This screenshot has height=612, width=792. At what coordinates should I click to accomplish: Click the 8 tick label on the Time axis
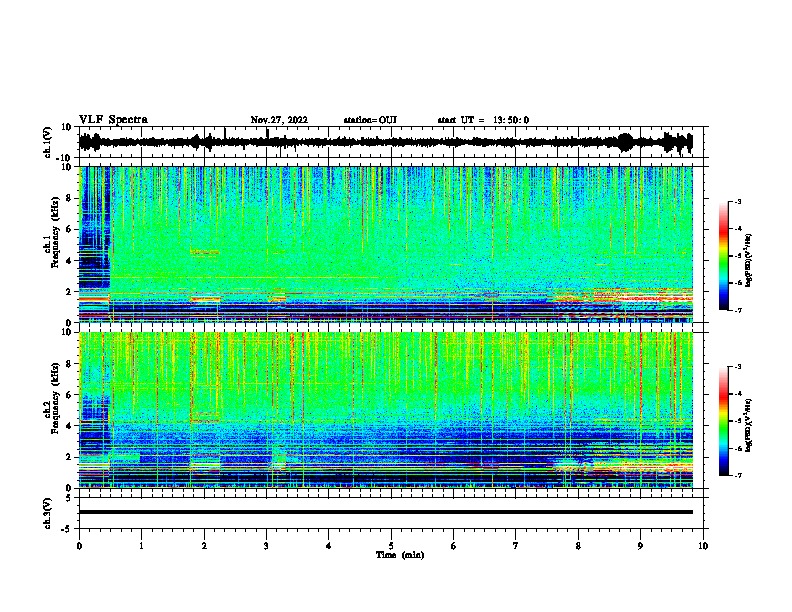point(578,546)
